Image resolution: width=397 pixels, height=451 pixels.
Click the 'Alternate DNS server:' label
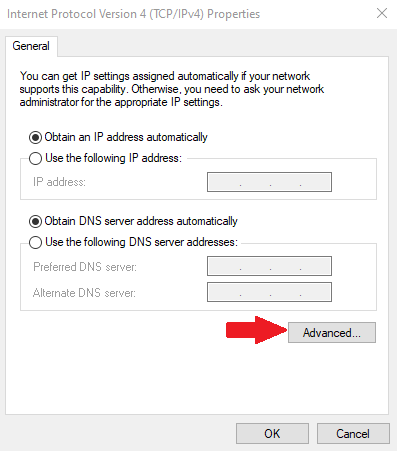84,293
